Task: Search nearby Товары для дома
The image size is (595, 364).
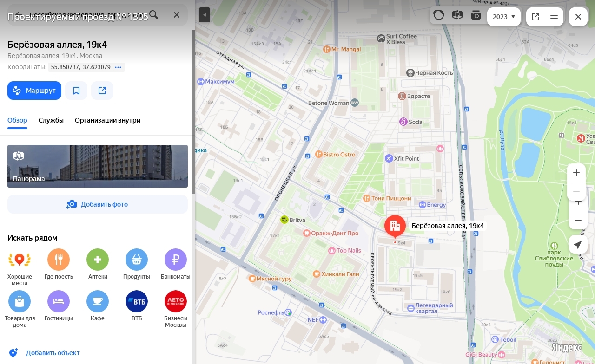Action: [x=20, y=309]
